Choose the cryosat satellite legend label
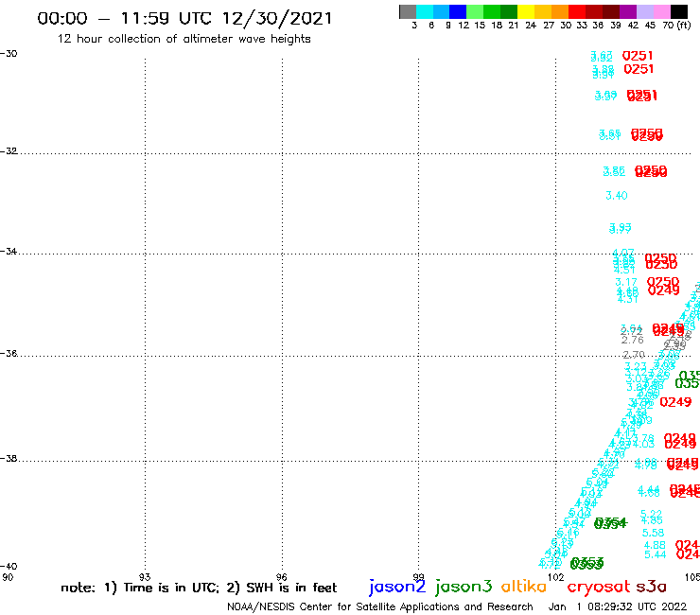 (599, 587)
